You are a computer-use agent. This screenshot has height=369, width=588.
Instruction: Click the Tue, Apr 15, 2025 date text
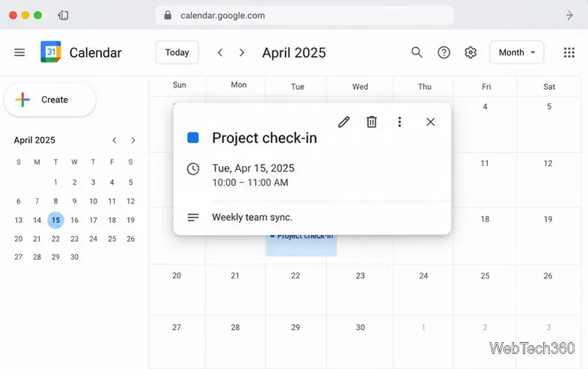[x=254, y=168]
